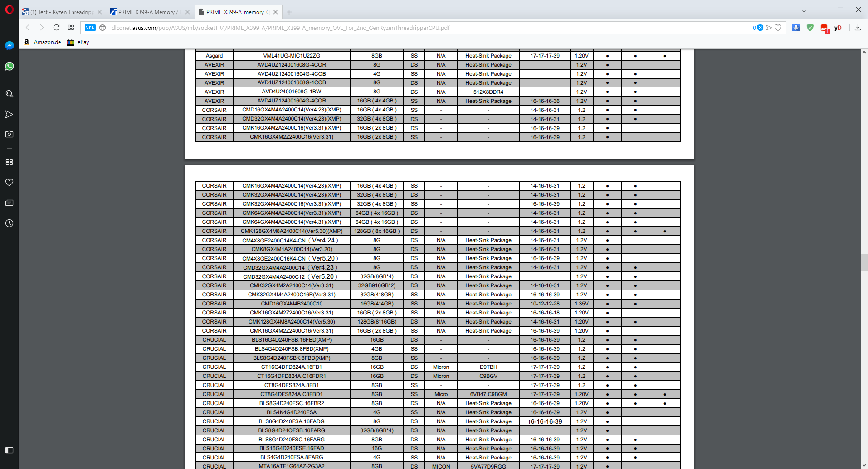Click CT8G4DFS824A.C8FBD1 part number
The height and width of the screenshot is (469, 868).
[x=292, y=394]
